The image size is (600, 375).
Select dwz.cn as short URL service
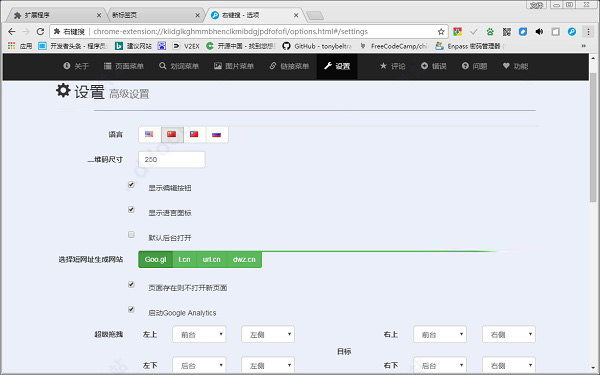244,259
